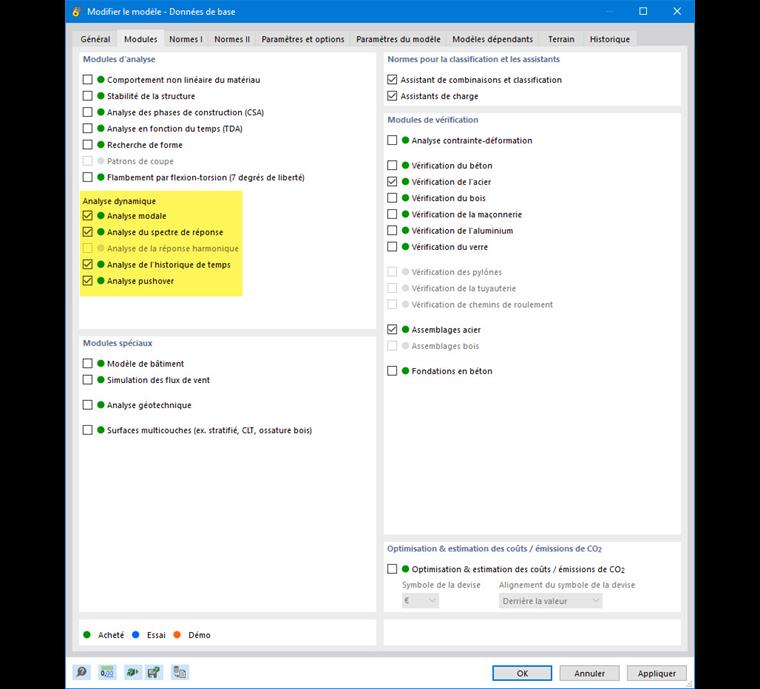Viewport: 760px width, 689px height.
Task: Uncheck the Assistants de charge checkbox
Action: click(392, 96)
